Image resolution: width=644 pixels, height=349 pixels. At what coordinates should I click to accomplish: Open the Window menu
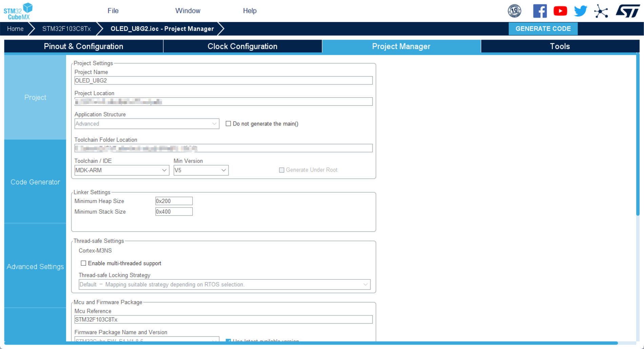[188, 11]
